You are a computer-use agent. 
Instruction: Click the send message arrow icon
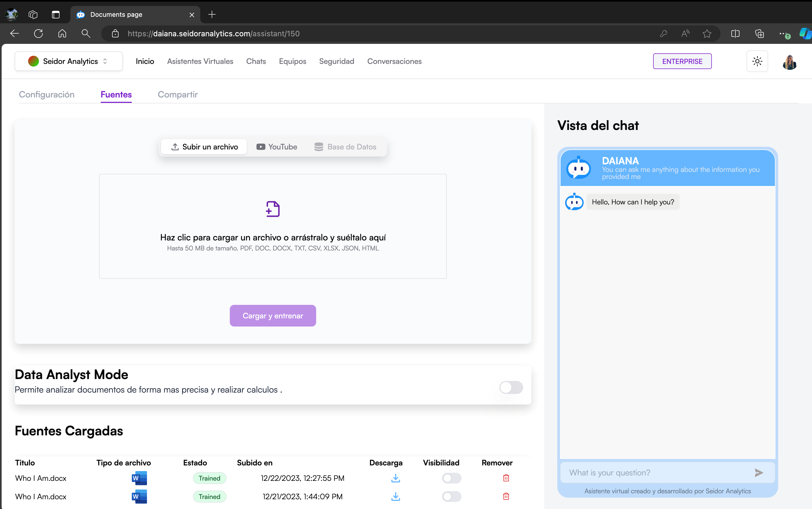(758, 473)
